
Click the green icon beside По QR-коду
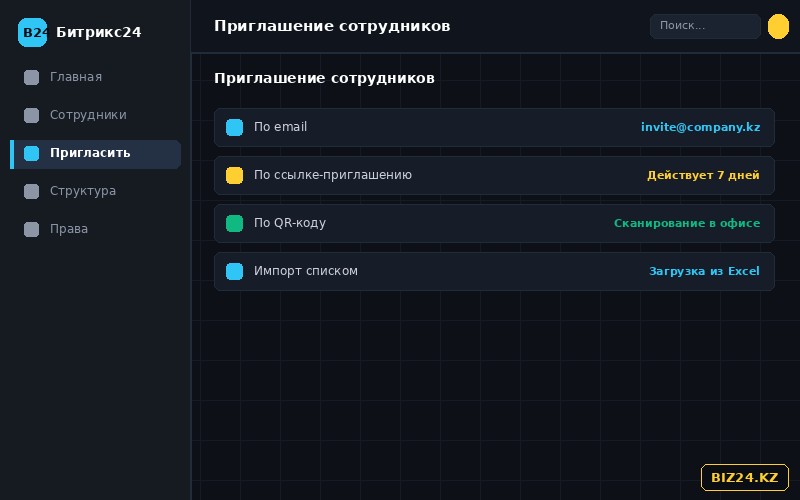pos(234,223)
